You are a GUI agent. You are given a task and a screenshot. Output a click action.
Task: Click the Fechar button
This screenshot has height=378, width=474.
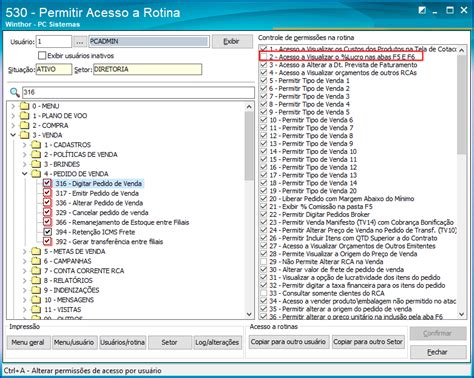438,352
